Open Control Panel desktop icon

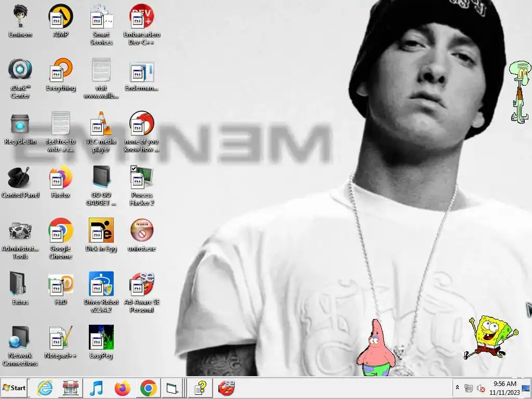(x=20, y=182)
